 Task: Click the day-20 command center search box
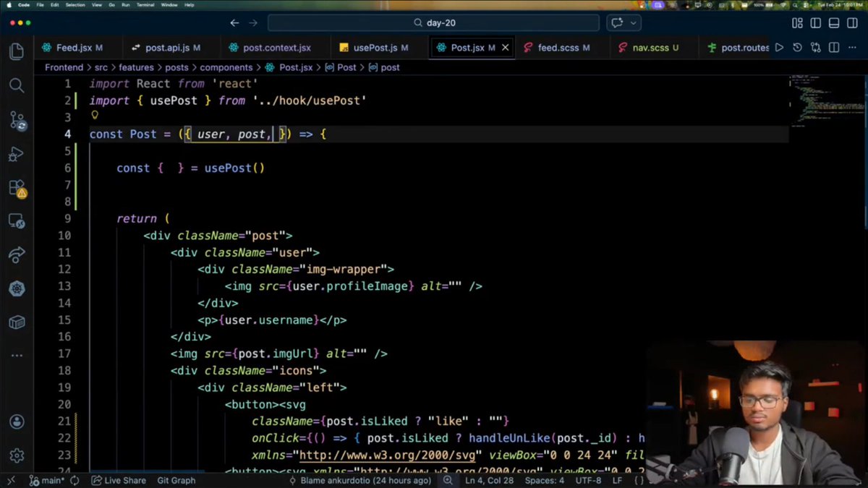434,23
